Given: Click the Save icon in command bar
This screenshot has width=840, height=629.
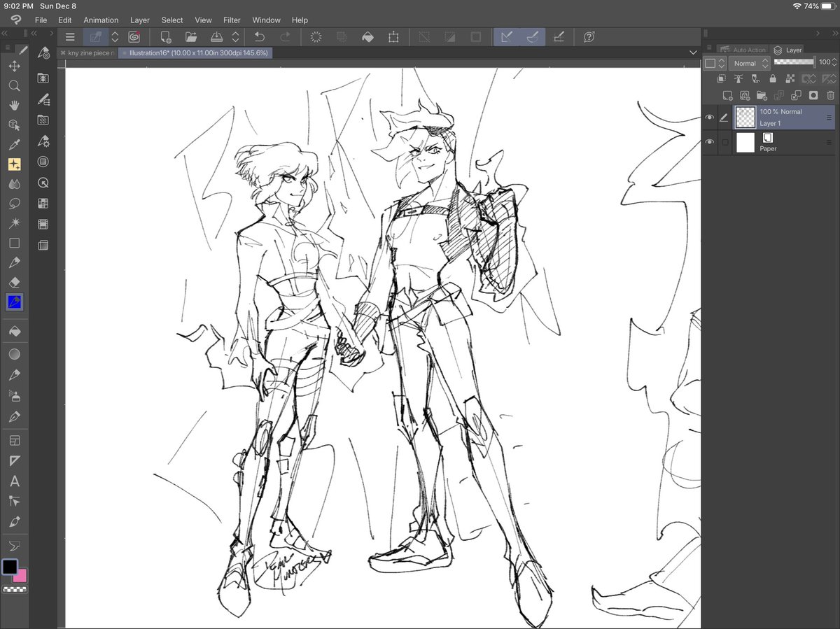Looking at the screenshot, I should click(x=217, y=37).
